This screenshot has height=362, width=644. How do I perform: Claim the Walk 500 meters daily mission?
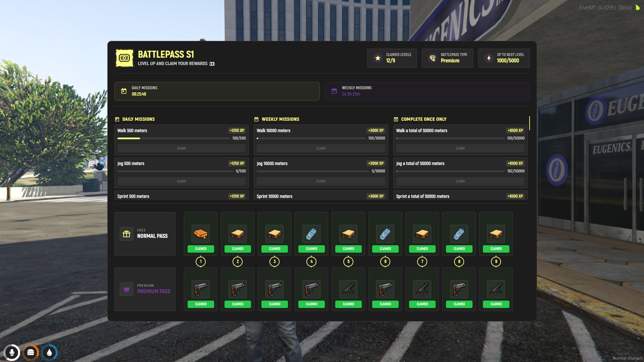pos(181,148)
